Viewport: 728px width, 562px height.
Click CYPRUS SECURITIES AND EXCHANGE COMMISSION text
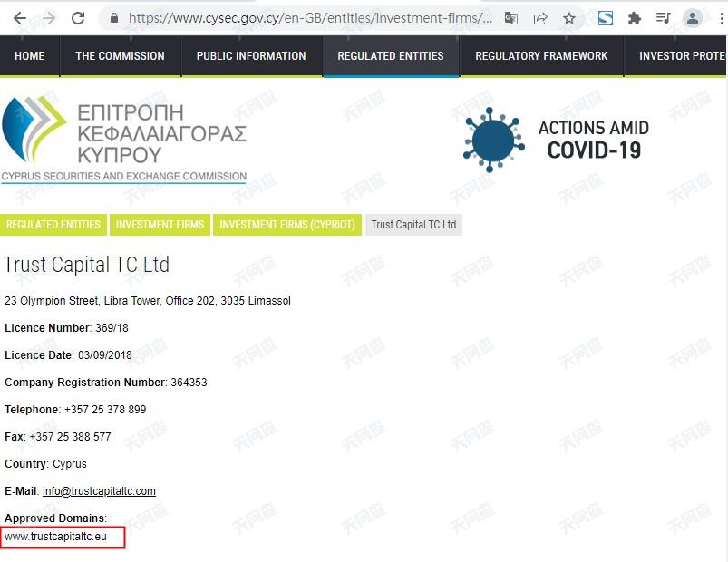(x=124, y=177)
